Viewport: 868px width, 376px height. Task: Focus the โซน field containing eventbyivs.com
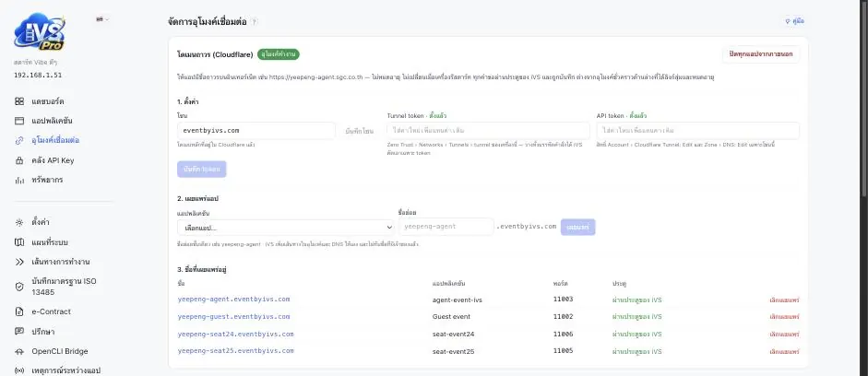pyautogui.click(x=256, y=131)
